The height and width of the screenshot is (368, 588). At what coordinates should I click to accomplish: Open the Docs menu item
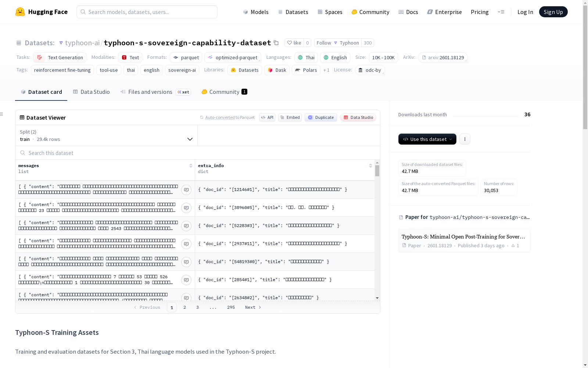click(x=408, y=12)
